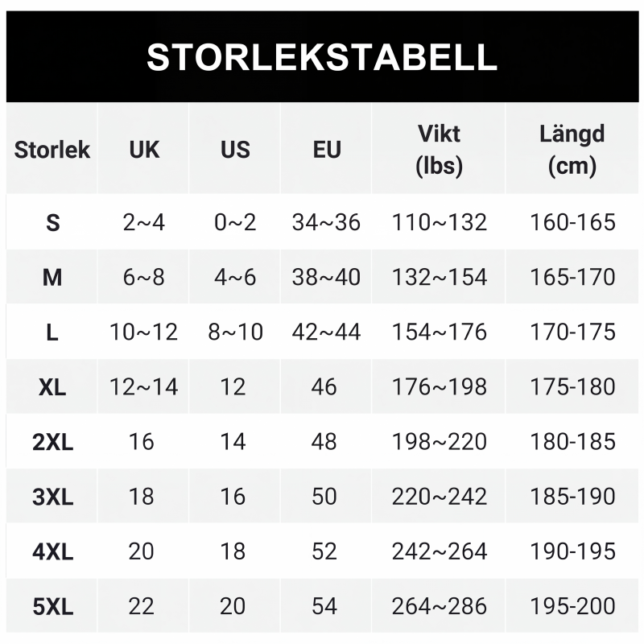Select the Vikt (lbs) column header
The width and height of the screenshot is (644, 644).
point(439,150)
